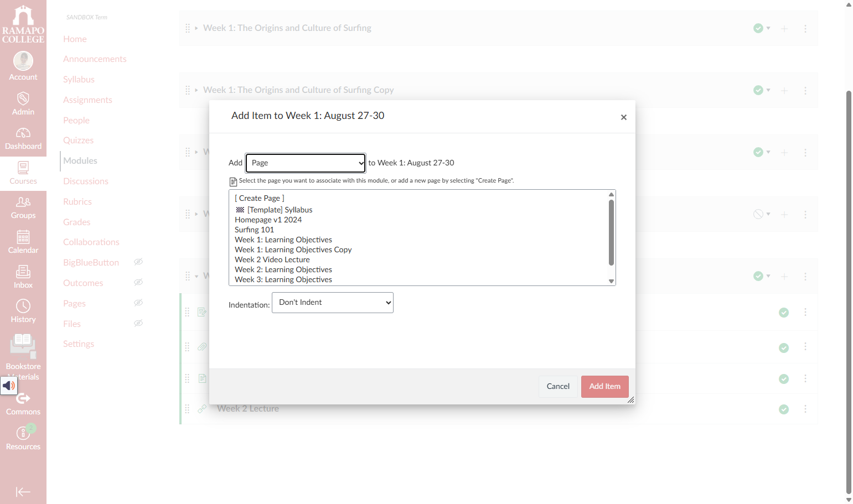This screenshot has width=853, height=504.
Task: Open the Add item type dropdown showing Page
Action: coord(306,163)
